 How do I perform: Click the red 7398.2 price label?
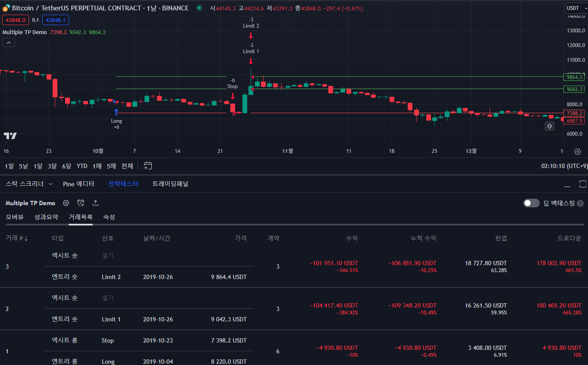574,113
